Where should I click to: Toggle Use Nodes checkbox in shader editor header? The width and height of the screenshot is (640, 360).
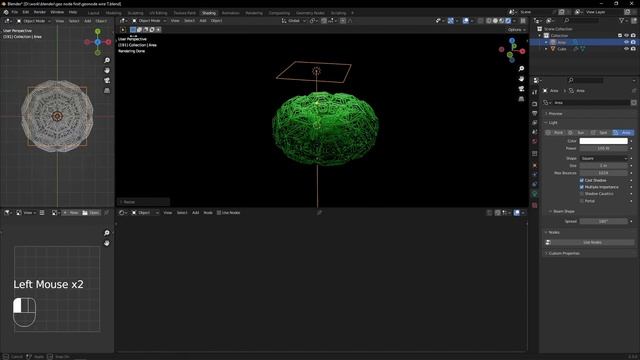point(219,213)
